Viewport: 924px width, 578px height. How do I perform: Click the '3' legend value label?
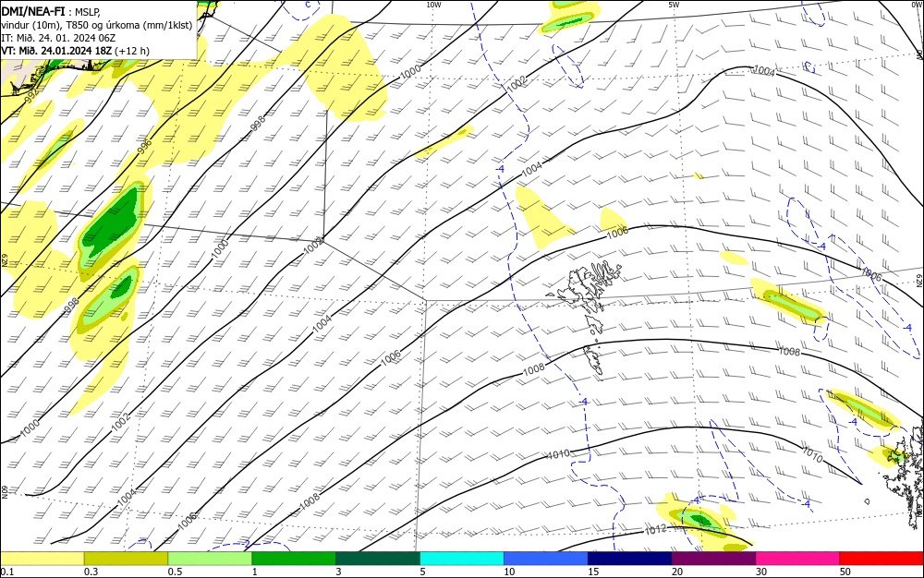[338, 572]
